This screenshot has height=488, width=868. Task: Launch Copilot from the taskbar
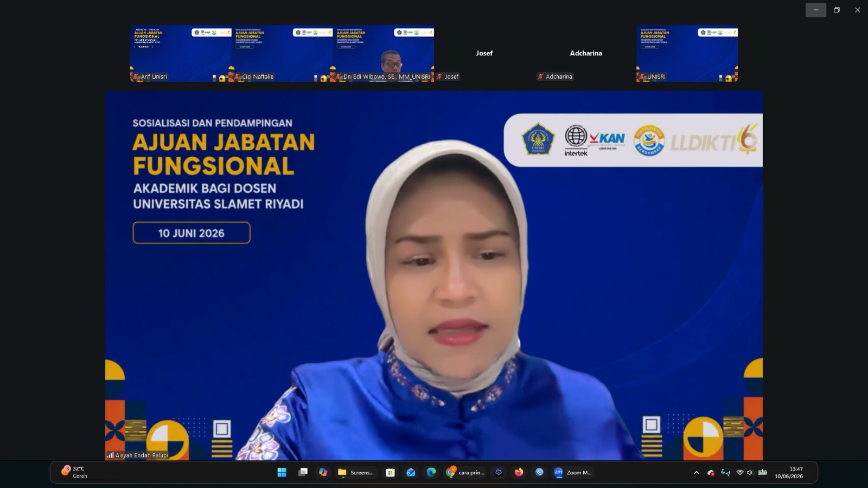coord(323,472)
